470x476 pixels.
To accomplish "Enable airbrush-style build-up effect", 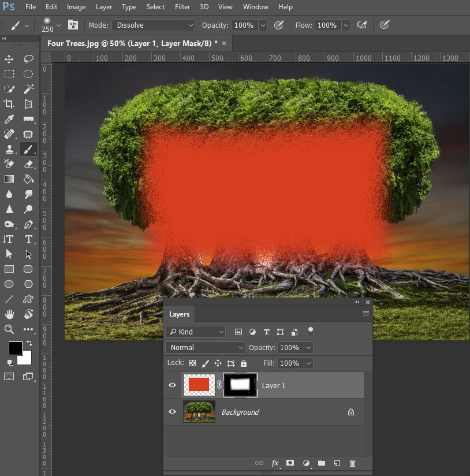I will click(x=361, y=25).
